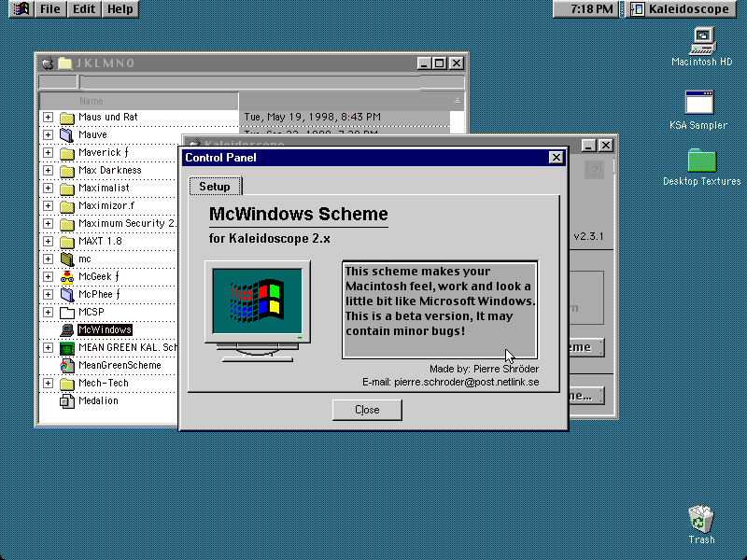
Task: Maximize the JKLMNO window
Action: click(x=439, y=63)
